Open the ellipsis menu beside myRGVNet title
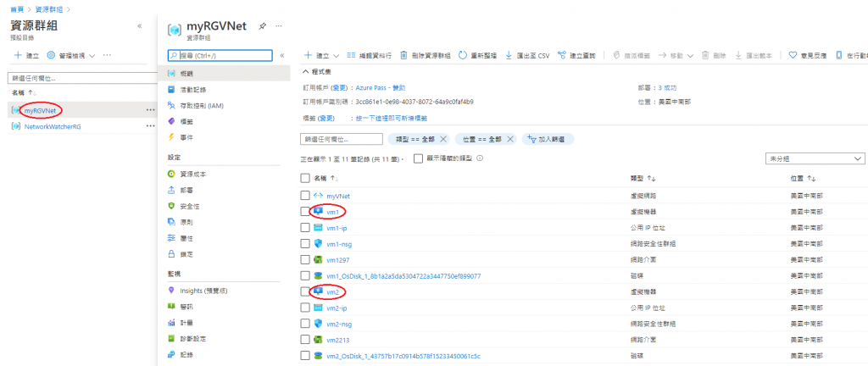 [278, 26]
